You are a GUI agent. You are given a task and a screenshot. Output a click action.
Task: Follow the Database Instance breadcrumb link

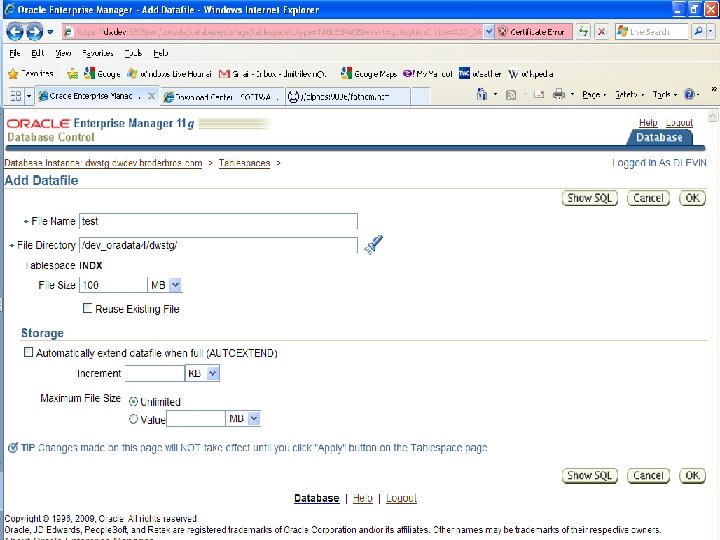pyautogui.click(x=103, y=163)
